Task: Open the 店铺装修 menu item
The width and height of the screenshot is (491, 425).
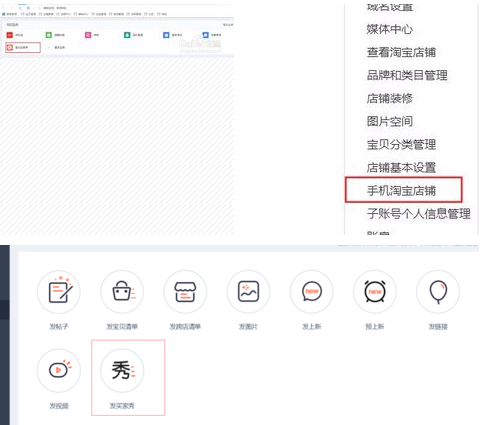Action: 390,98
